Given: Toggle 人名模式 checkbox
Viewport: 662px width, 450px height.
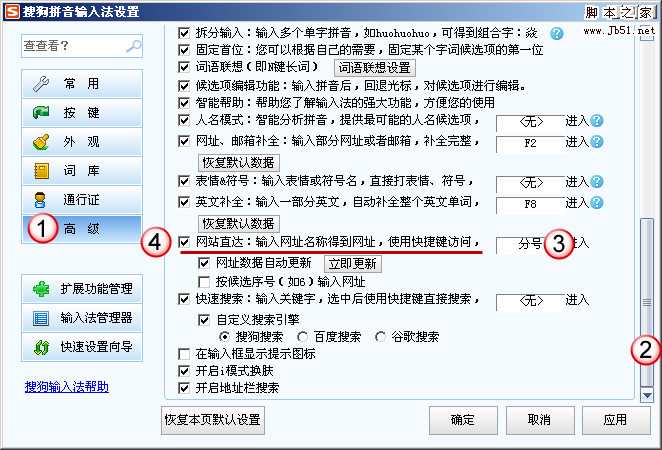Looking at the screenshot, I should pyautogui.click(x=184, y=120).
